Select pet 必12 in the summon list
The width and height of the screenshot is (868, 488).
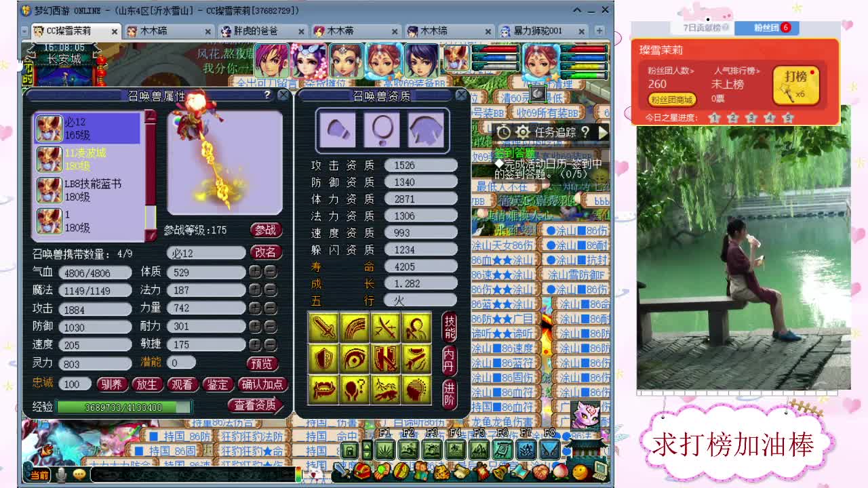87,128
